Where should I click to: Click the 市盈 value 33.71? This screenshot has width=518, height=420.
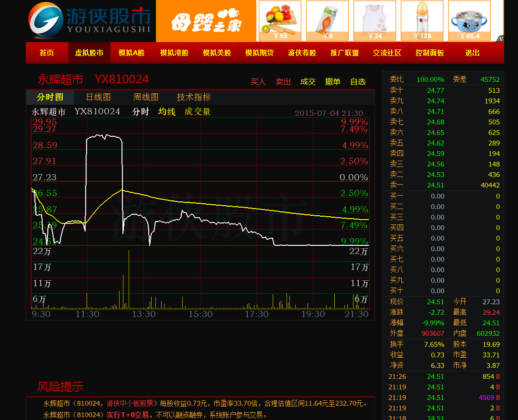(x=491, y=355)
